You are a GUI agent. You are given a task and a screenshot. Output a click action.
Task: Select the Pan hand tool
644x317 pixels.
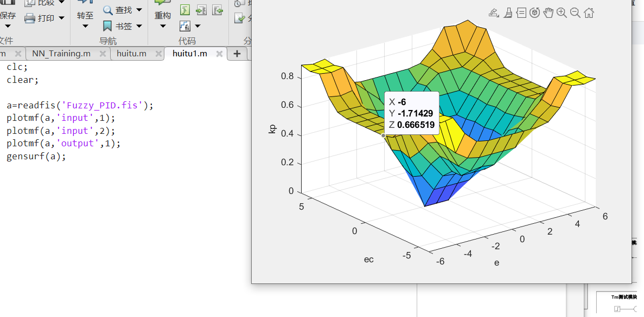[549, 13]
